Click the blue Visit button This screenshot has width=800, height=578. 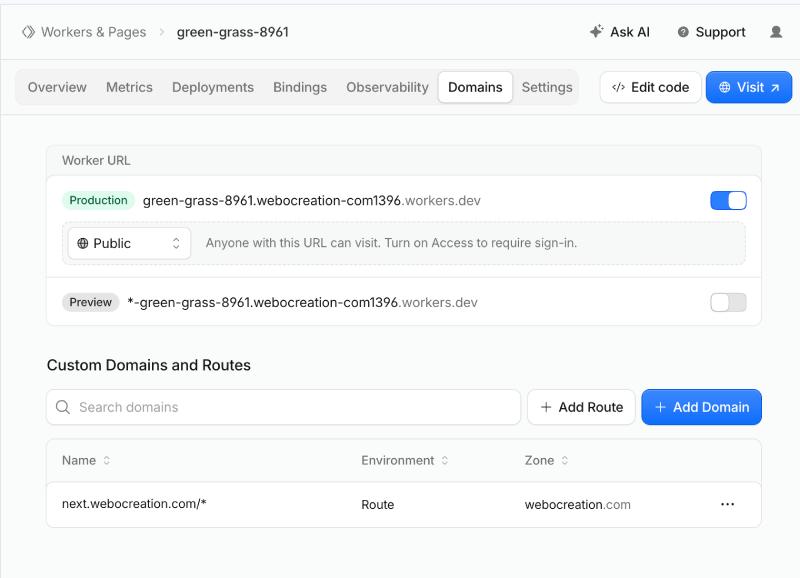click(749, 87)
